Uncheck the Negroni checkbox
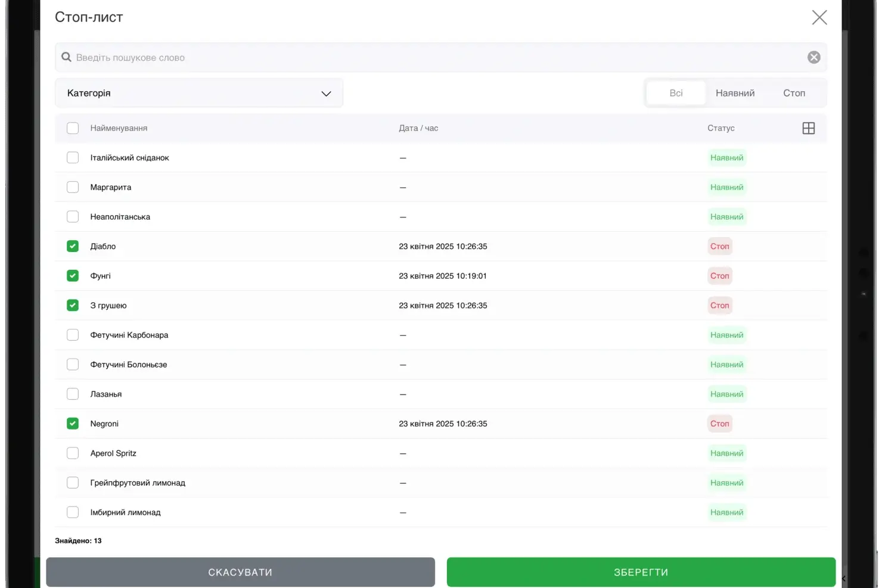This screenshot has height=588, width=882. tap(73, 424)
